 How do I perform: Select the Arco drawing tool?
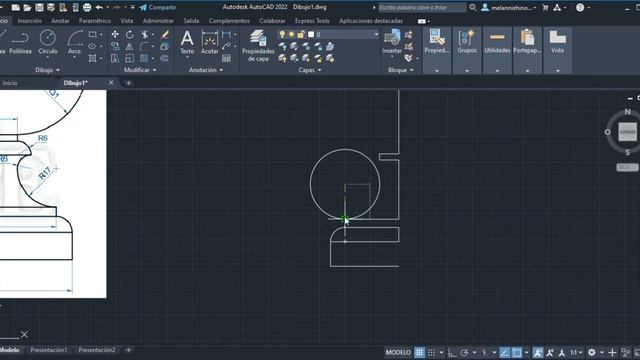pos(74,42)
